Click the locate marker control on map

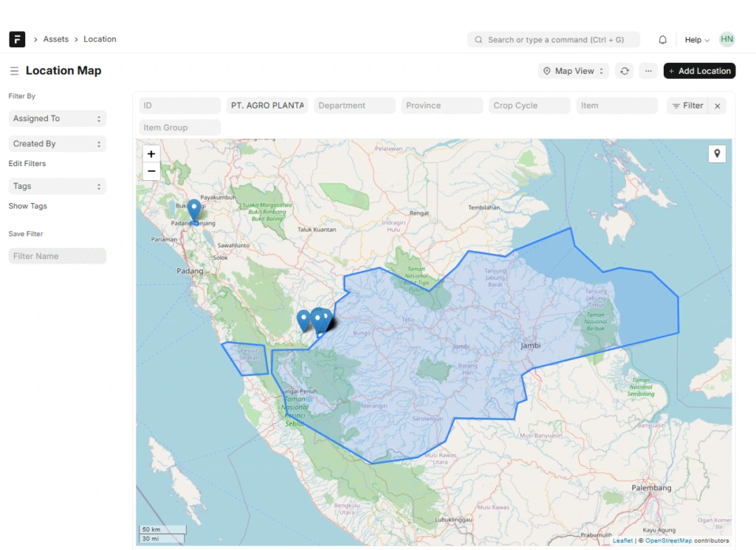pos(717,154)
